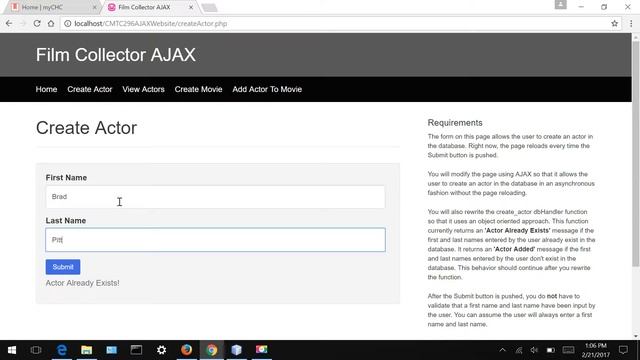The image size is (640, 360).
Task: Click the Film Collector AJAX site title
Action: [x=116, y=55]
